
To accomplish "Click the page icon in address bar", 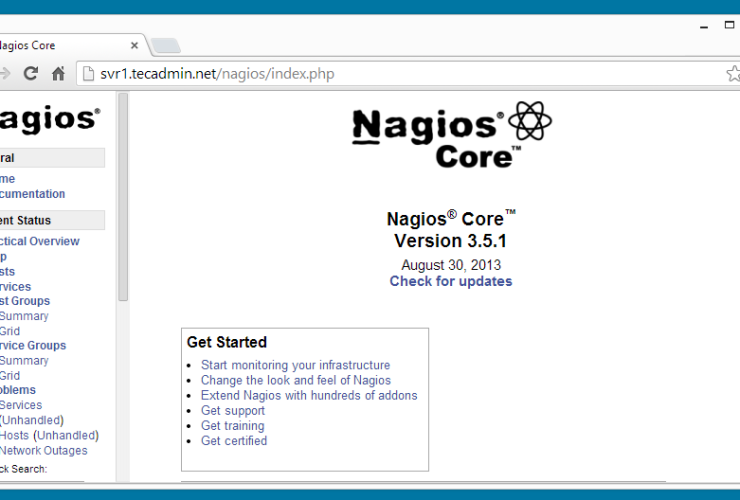I will (x=87, y=73).
